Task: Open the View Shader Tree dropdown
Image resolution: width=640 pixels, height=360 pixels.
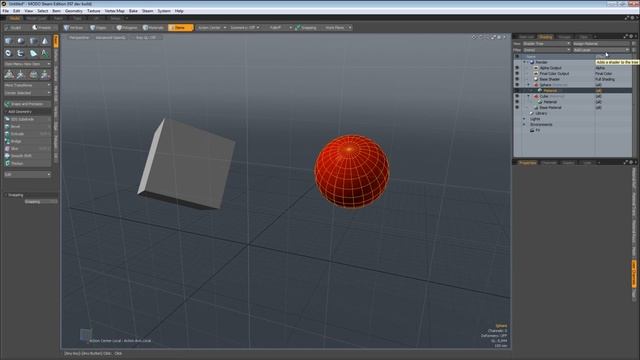Action: 546,44
